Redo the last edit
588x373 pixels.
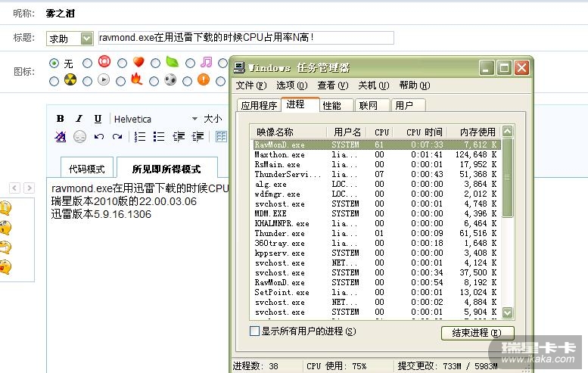coord(117,137)
